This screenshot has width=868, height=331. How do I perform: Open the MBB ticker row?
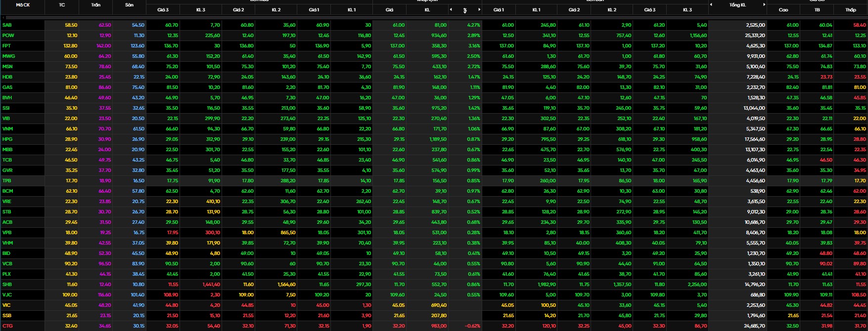(7, 149)
